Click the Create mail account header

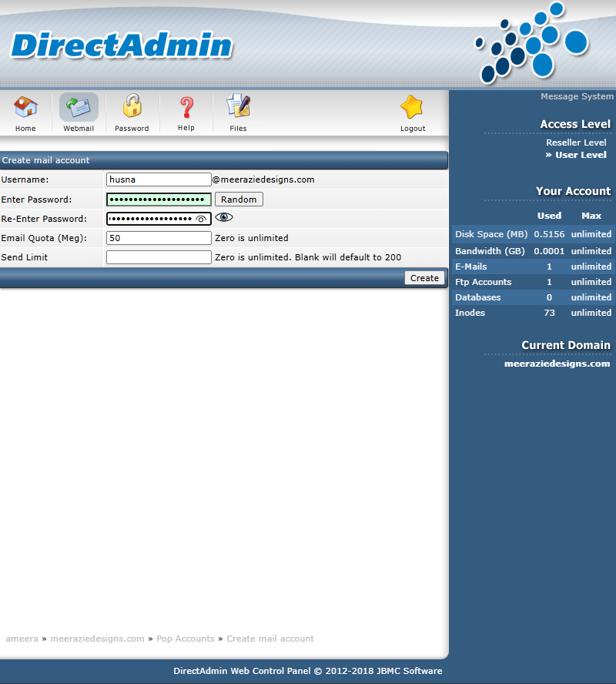click(45, 160)
